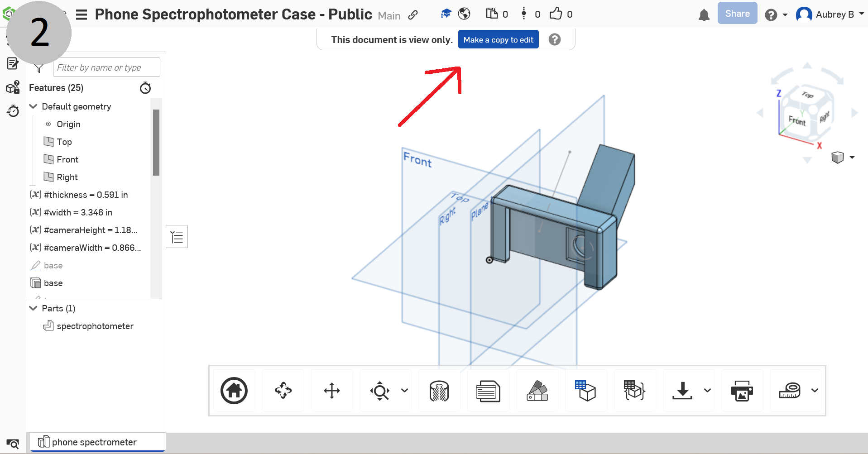Screen dimensions: 868x454
Task: Click the Share button
Action: (x=737, y=14)
